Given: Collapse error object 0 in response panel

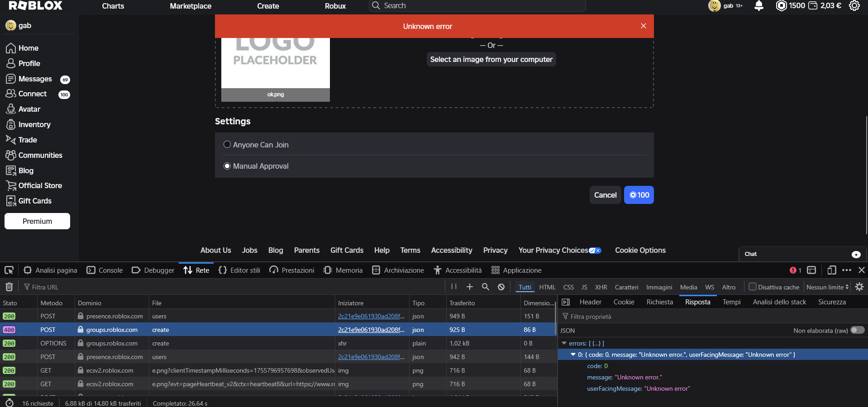Looking at the screenshot, I should tap(573, 355).
